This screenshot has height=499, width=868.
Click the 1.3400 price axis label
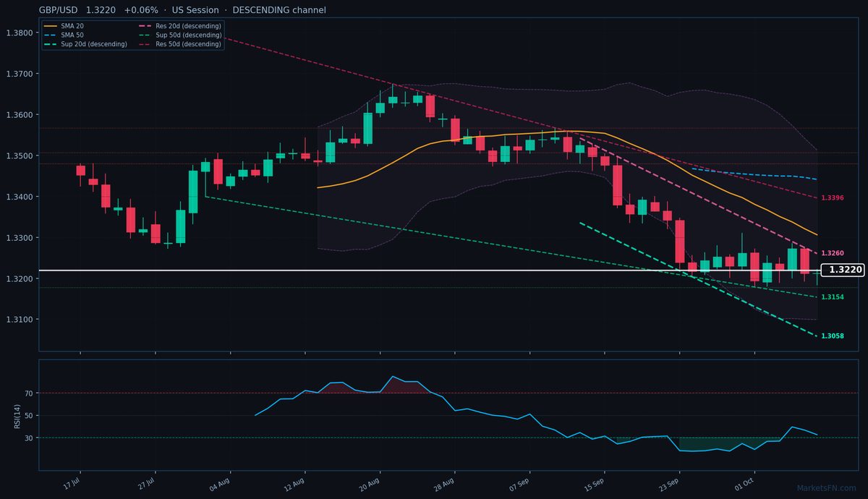click(19, 197)
